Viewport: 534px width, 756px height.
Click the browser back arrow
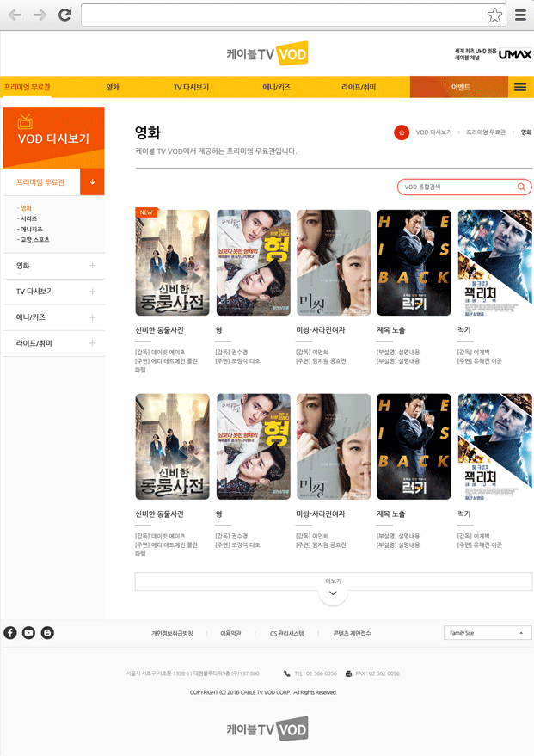tap(15, 15)
